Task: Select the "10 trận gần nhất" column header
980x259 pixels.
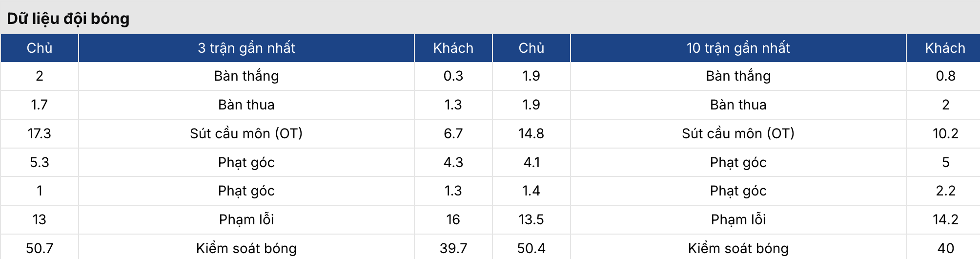Action: [738, 48]
